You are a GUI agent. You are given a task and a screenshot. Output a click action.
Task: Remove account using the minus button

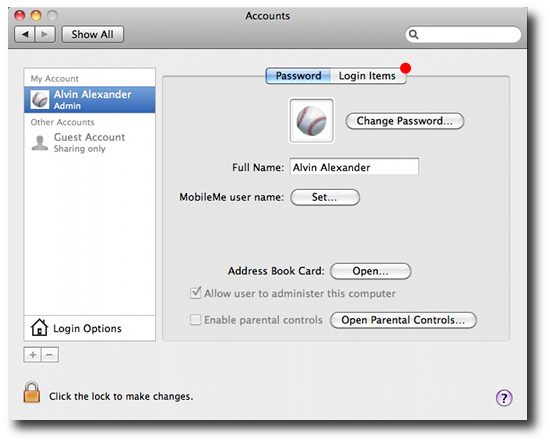click(50, 355)
